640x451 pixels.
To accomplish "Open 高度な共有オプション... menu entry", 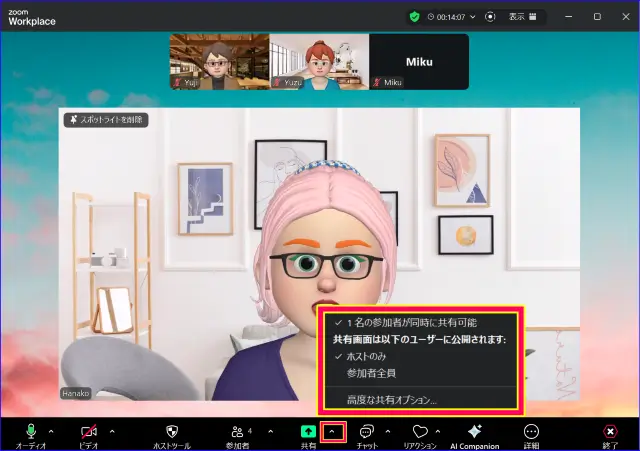I will click(x=420, y=400).
